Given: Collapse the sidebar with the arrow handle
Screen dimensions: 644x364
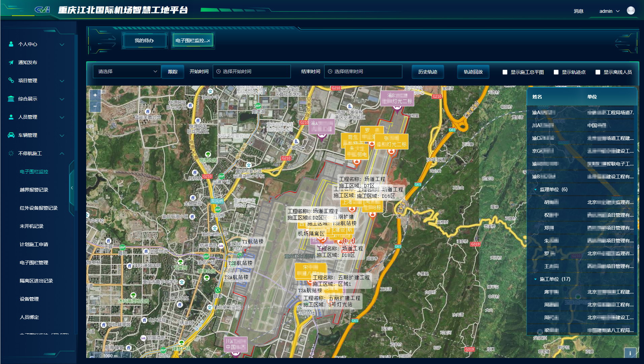Looking at the screenshot, I should point(72,188).
